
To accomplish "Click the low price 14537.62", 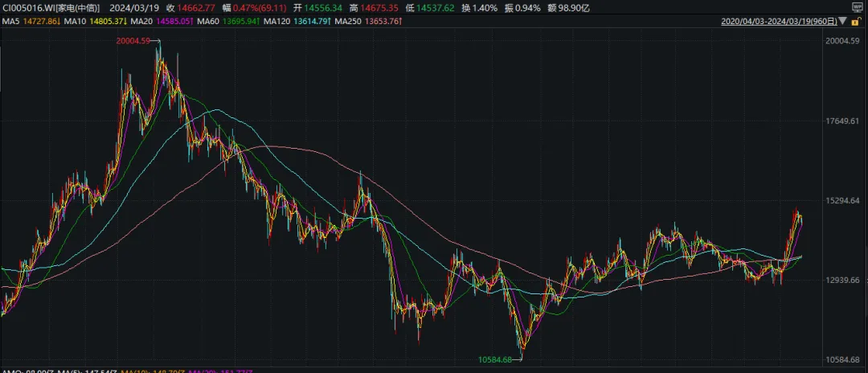I will pyautogui.click(x=436, y=8).
